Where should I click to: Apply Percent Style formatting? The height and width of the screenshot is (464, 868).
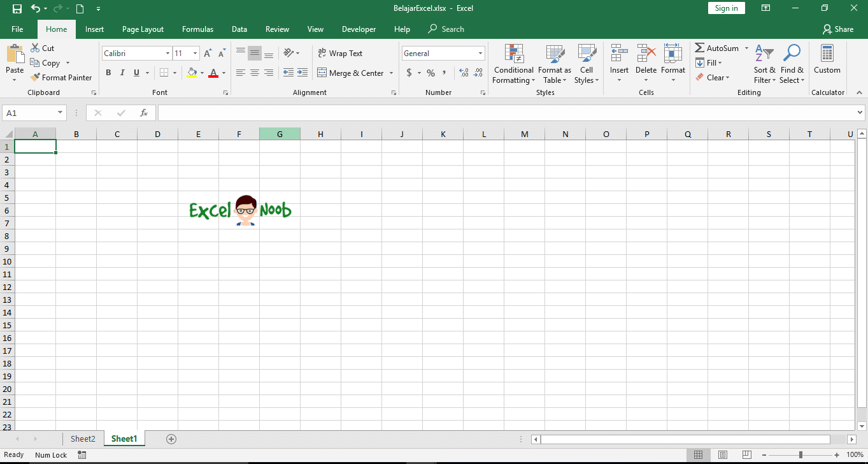(x=430, y=73)
